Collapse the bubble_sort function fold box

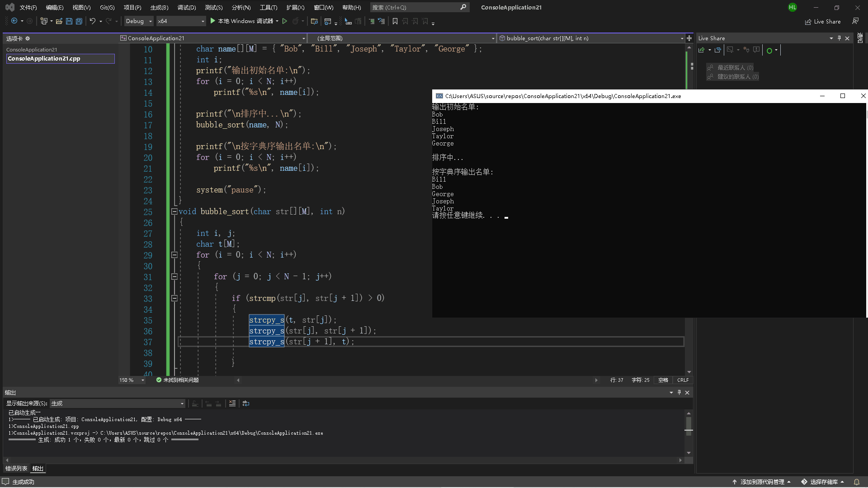click(x=174, y=211)
